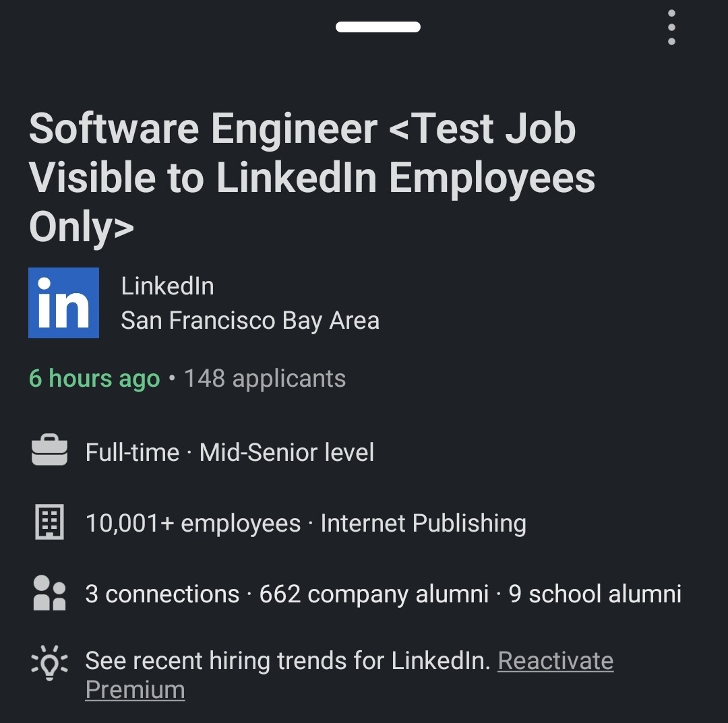Viewport: 728px width, 723px height.
Task: Open the three-dot overflow menu
Action: (671, 27)
